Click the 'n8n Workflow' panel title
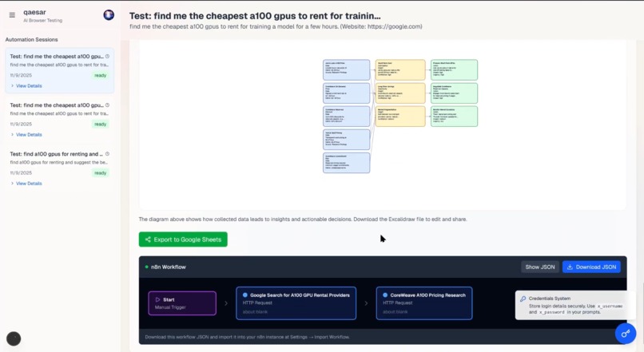Viewport: 644px width, 352px height. pos(169,267)
